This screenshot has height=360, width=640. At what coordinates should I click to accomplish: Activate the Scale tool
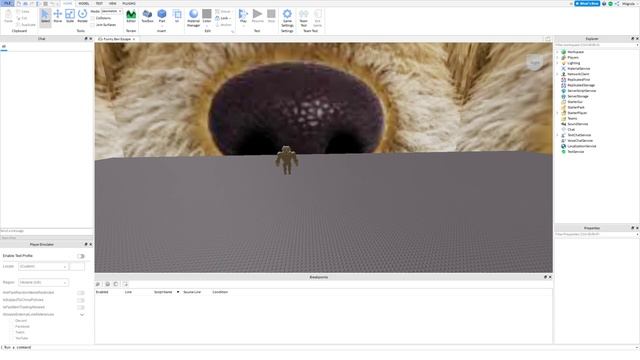tap(70, 16)
